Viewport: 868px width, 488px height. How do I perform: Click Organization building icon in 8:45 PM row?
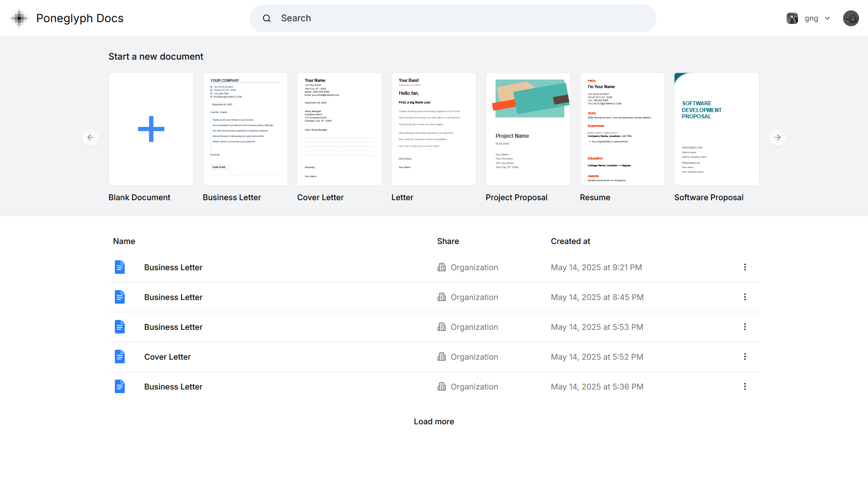tap(442, 297)
